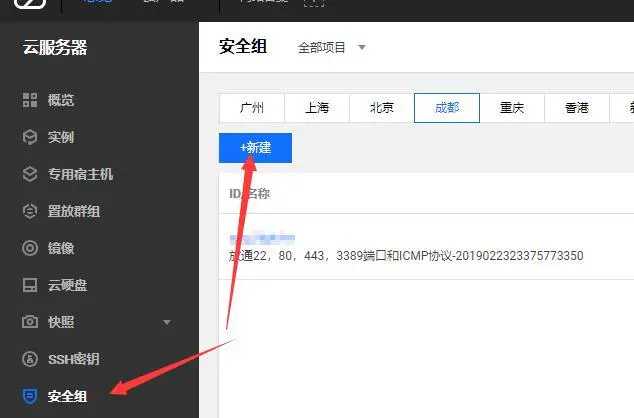The width and height of the screenshot is (634, 418).
Task: Click the 镜像 disc icon
Action: pyautogui.click(x=30, y=248)
